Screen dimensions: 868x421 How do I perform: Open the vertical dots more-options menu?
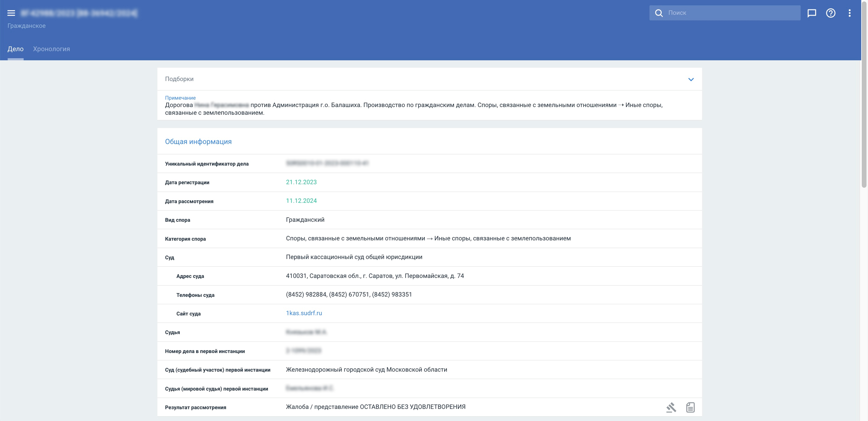(849, 13)
